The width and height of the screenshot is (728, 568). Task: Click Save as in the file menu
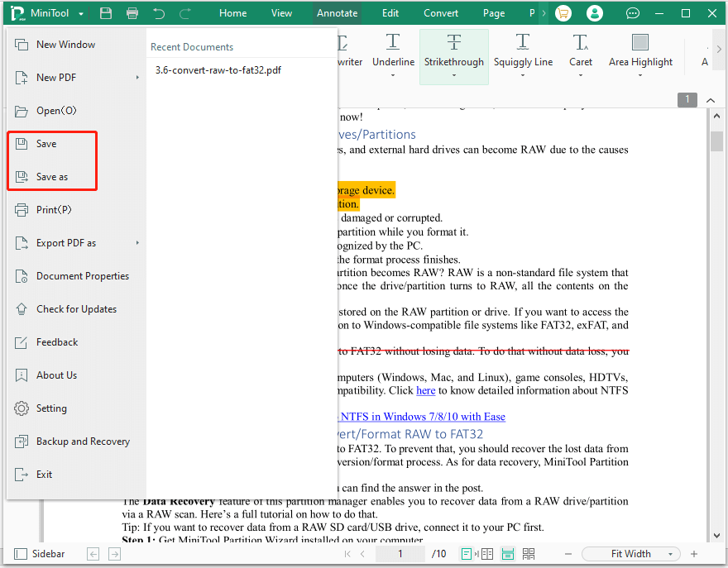(53, 176)
